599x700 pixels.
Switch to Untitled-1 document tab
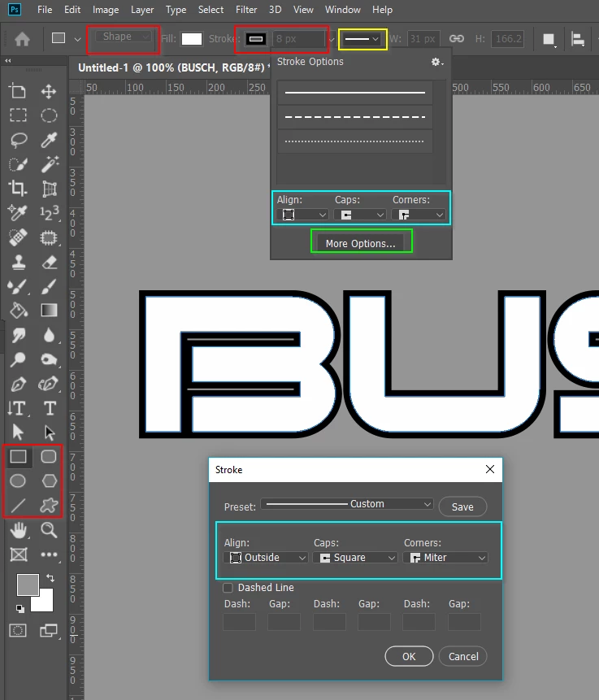click(173, 67)
